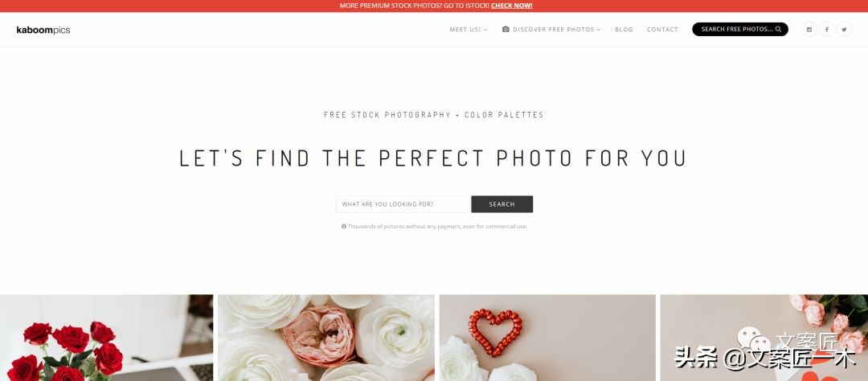Open the red beaded heart photo
The height and width of the screenshot is (381, 868).
point(547,338)
